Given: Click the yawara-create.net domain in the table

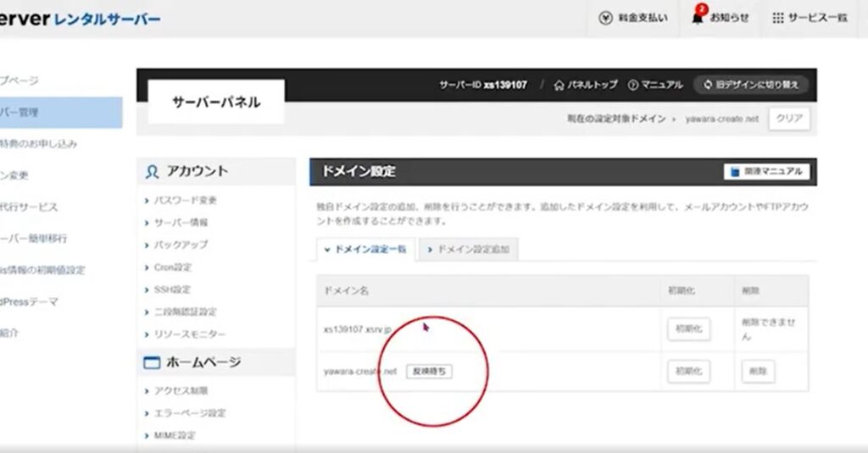Looking at the screenshot, I should [359, 371].
